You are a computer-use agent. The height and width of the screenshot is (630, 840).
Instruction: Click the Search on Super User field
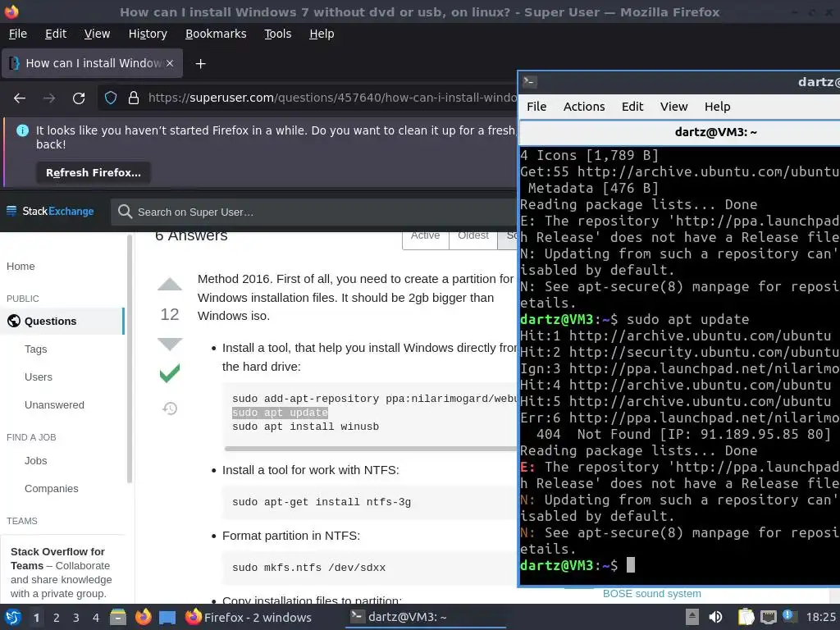pyautogui.click(x=313, y=212)
